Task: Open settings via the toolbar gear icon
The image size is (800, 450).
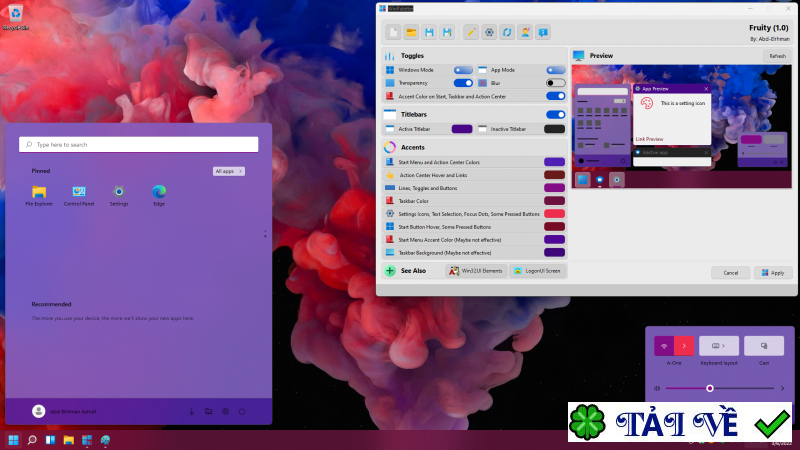Action: [489, 32]
